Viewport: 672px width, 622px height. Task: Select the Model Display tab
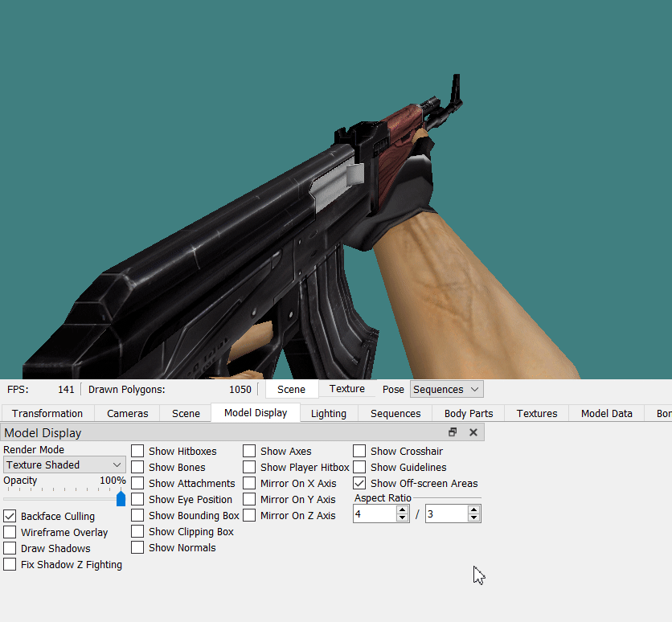256,412
